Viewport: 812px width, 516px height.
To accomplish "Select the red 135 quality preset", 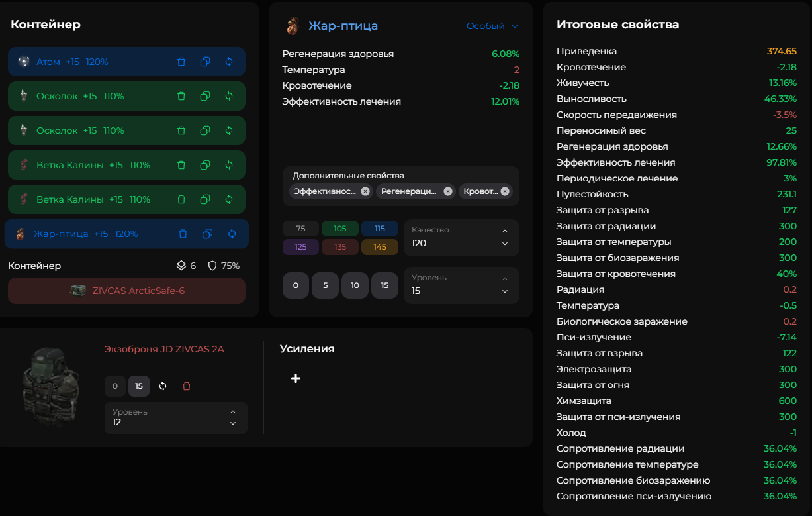I will (340, 247).
